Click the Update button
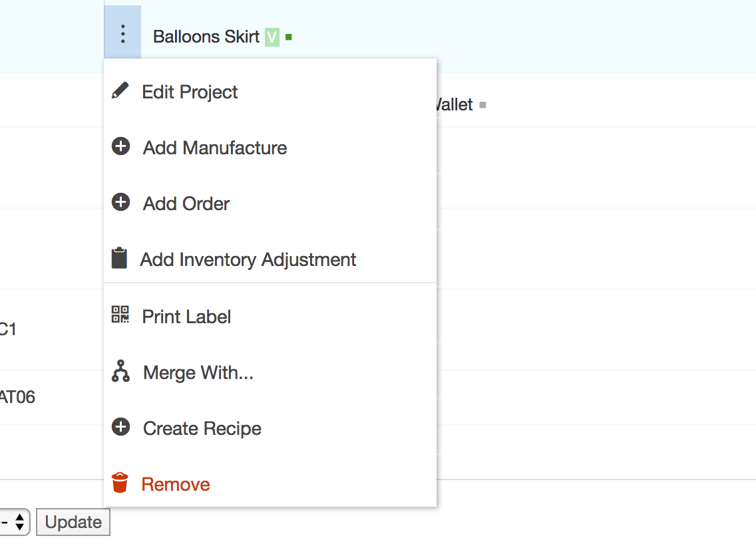Screen dimensions: 756x540 pos(73,522)
